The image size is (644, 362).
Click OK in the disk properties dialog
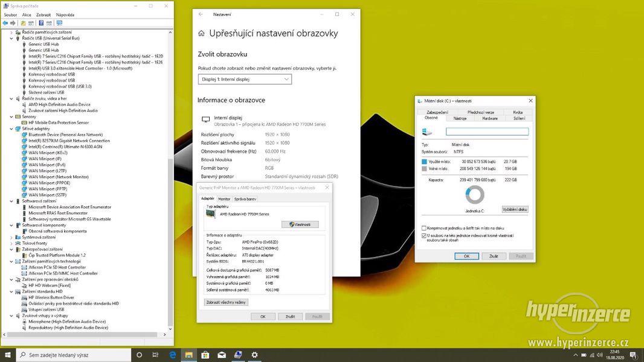pyautogui.click(x=466, y=256)
